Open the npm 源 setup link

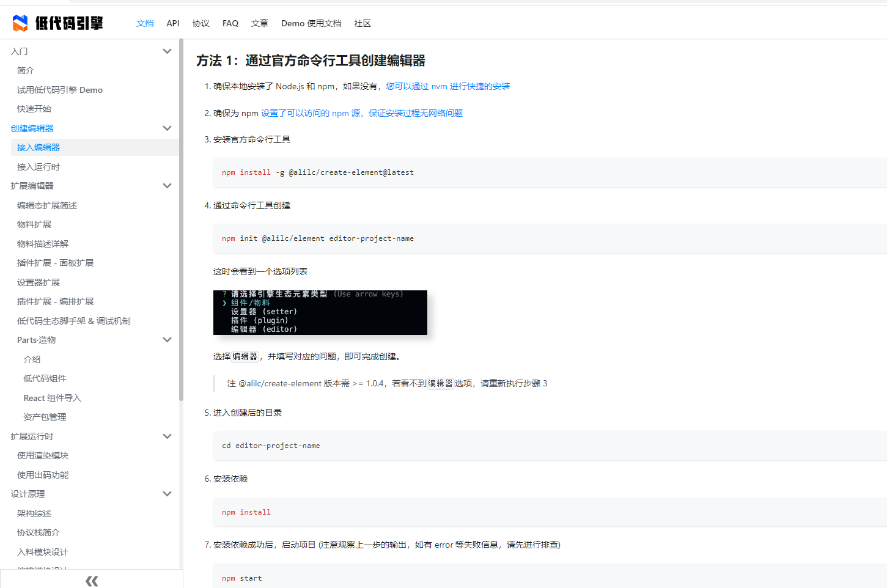[x=362, y=113]
